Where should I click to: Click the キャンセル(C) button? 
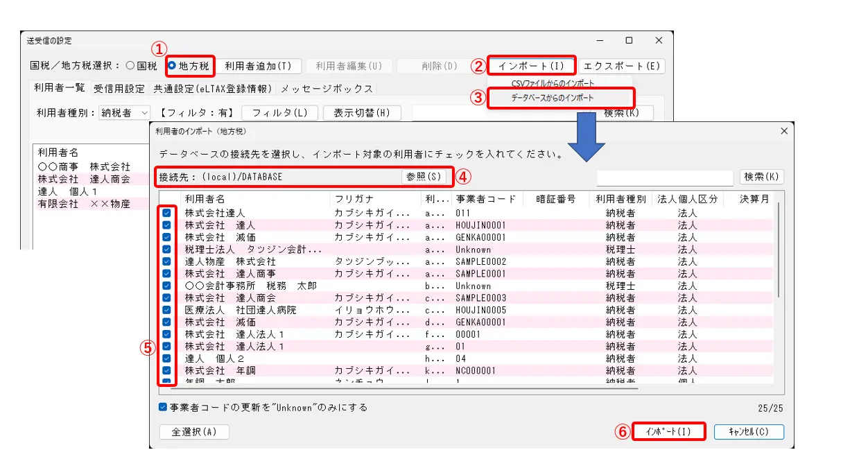click(x=749, y=432)
